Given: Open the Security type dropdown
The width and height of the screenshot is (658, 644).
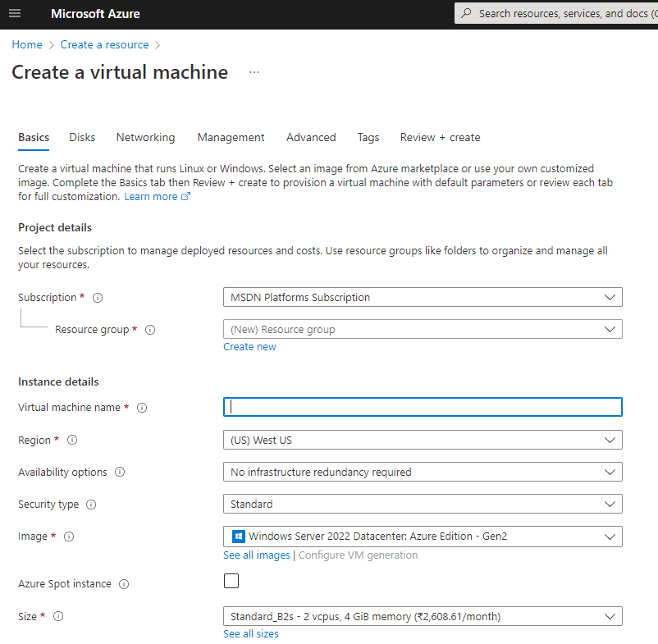Looking at the screenshot, I should (423, 504).
